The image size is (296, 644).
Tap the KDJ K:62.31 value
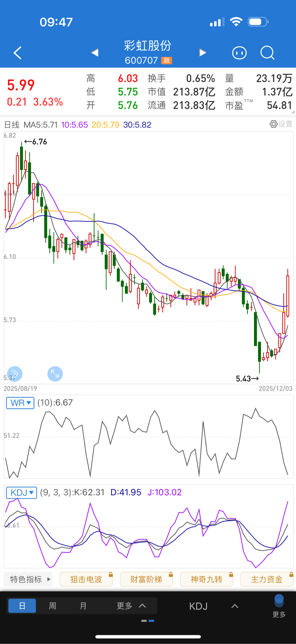[x=89, y=493]
